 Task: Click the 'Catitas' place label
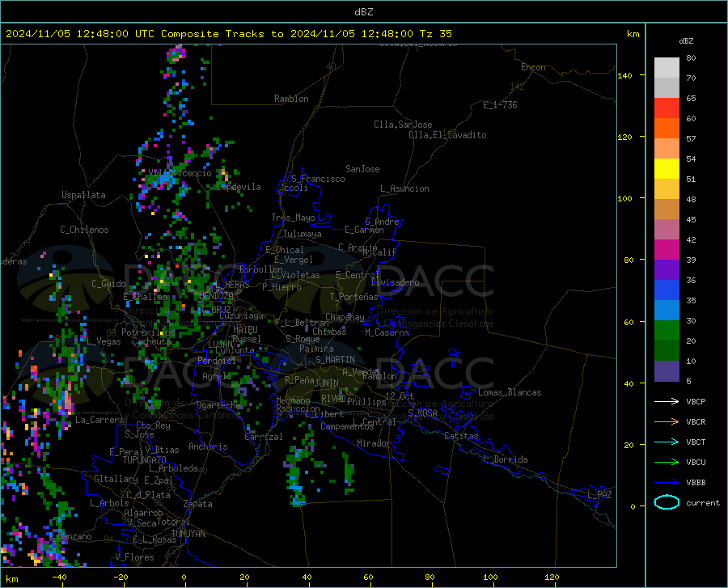[x=461, y=436]
